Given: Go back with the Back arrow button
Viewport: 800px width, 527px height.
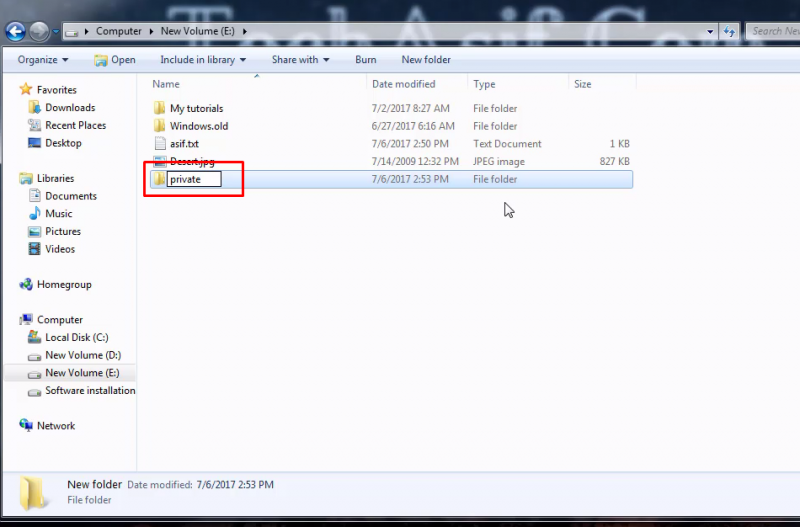Looking at the screenshot, I should click(x=15, y=32).
